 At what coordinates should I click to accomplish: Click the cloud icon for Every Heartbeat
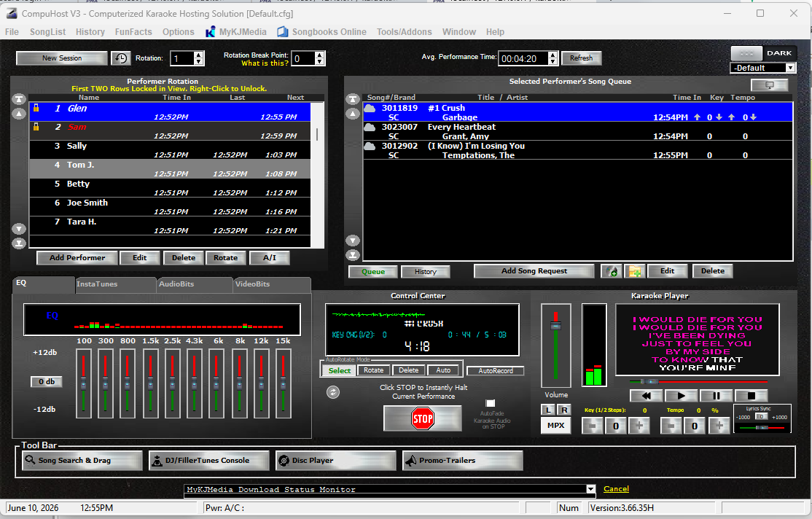(370, 128)
